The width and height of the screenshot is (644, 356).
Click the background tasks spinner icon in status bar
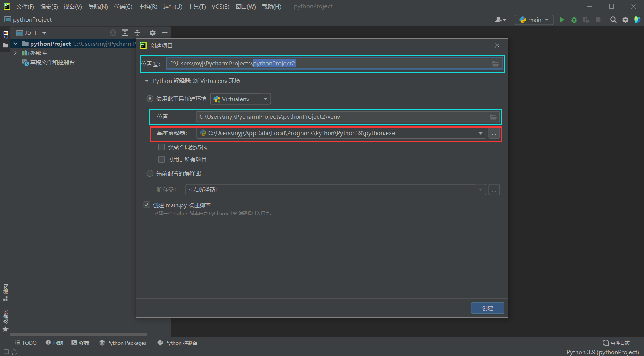pyautogui.click(x=14, y=352)
